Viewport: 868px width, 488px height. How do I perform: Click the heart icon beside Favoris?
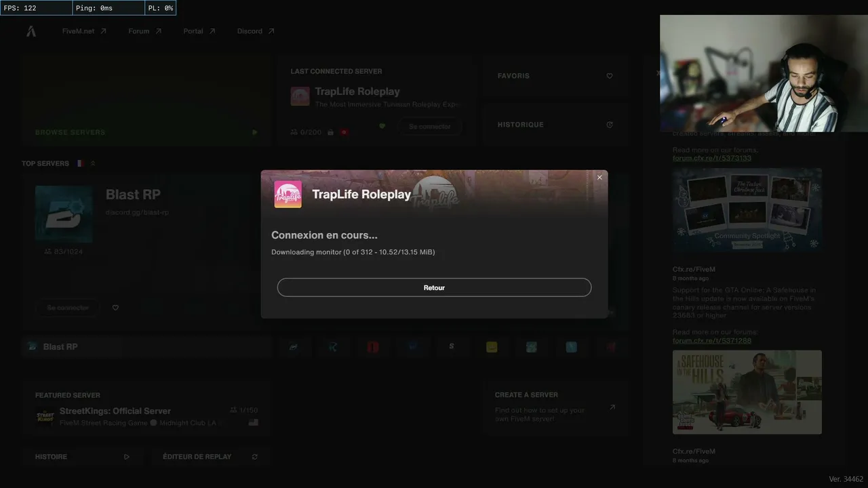click(x=610, y=76)
